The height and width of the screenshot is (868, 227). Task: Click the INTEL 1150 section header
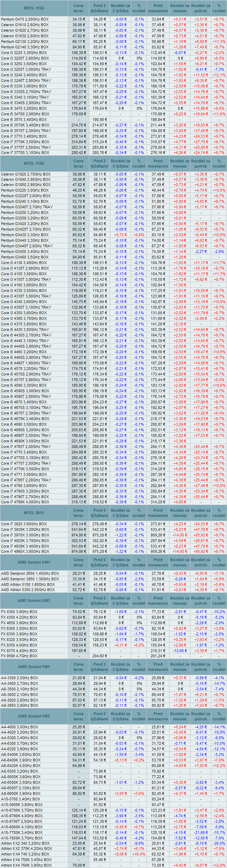point(34,163)
